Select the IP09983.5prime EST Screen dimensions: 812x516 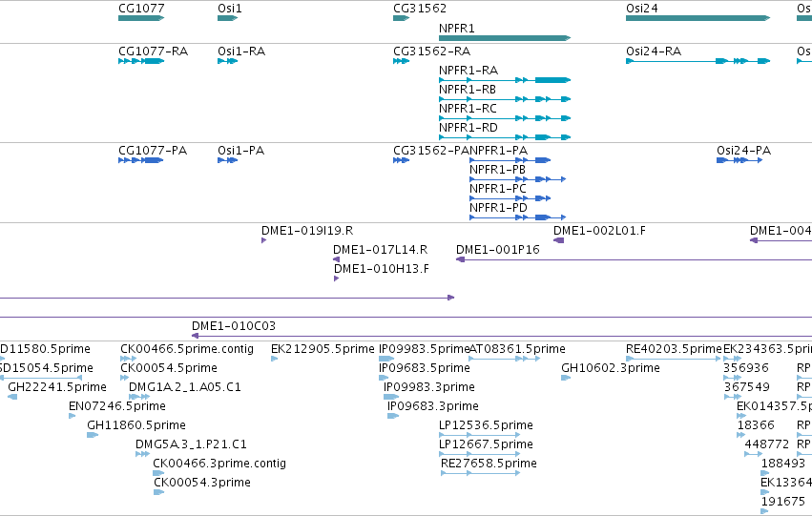(386, 358)
